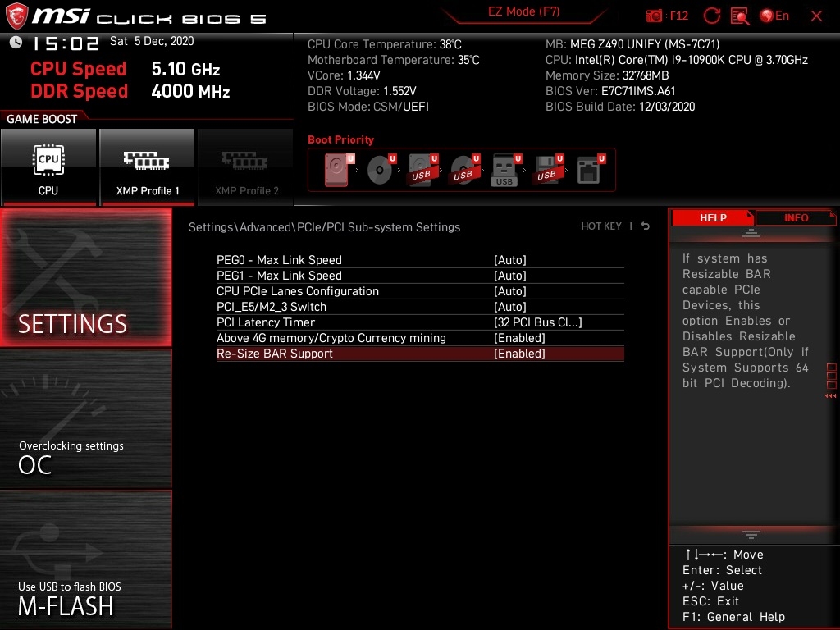Screen dimensions: 840x630
Task: Select the USB hard disk boot icon
Action: pyautogui.click(x=422, y=170)
